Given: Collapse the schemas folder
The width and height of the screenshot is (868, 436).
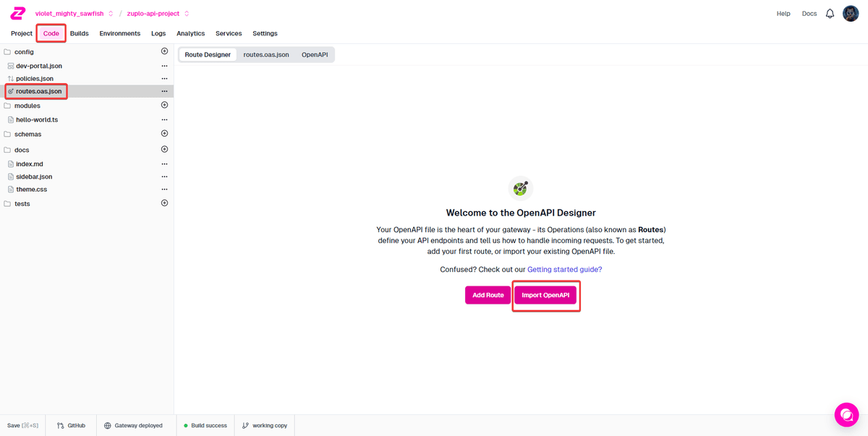Looking at the screenshot, I should [27, 134].
